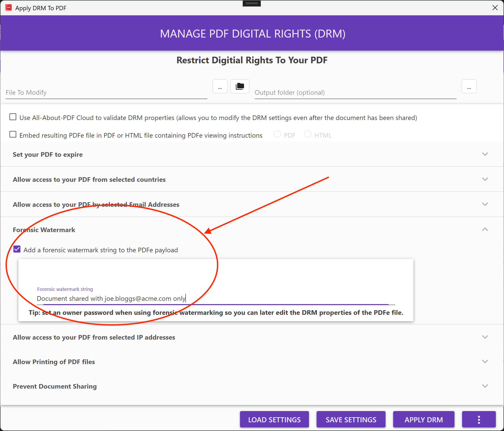Click the browse button for File To Modify
Viewport: 504px width, 431px height.
click(220, 87)
